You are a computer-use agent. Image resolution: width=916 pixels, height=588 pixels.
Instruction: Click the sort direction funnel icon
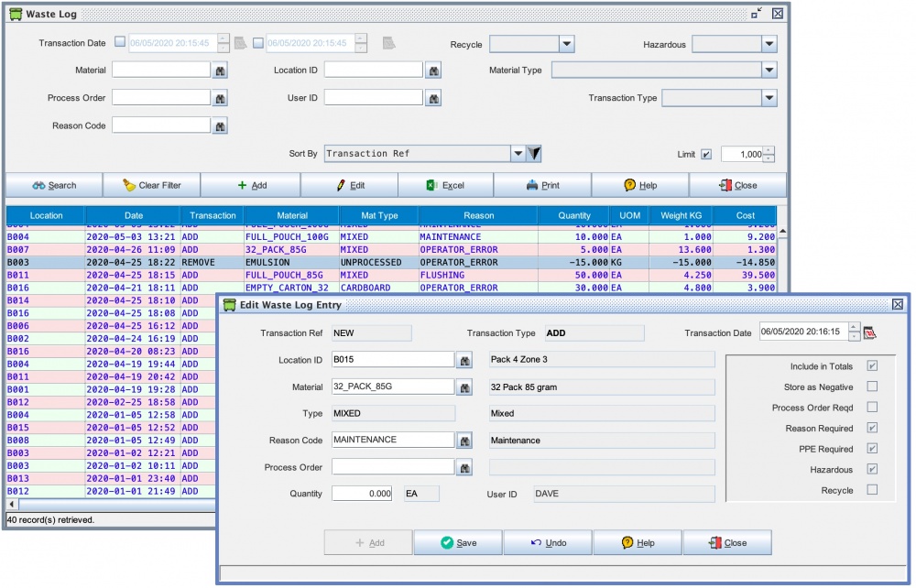(535, 154)
